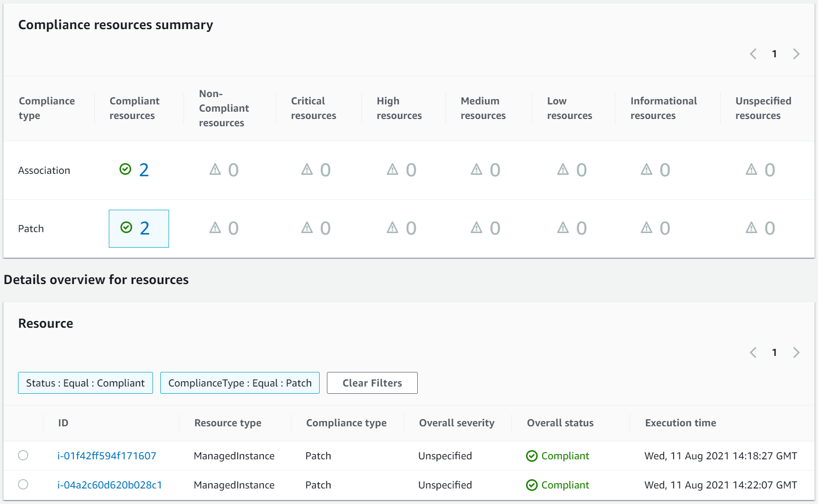This screenshot has height=504, width=818.
Task: Click warning icon for Patch medium resources
Action: 477,227
